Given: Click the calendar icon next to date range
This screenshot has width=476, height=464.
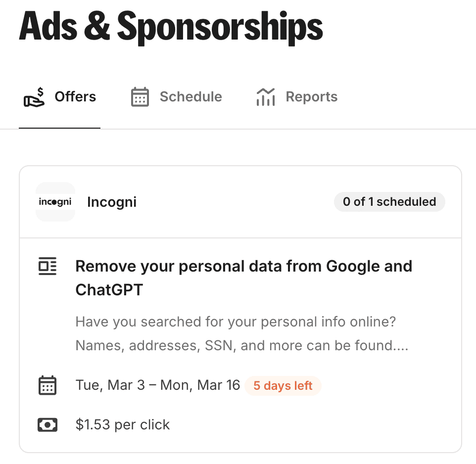Looking at the screenshot, I should [48, 385].
